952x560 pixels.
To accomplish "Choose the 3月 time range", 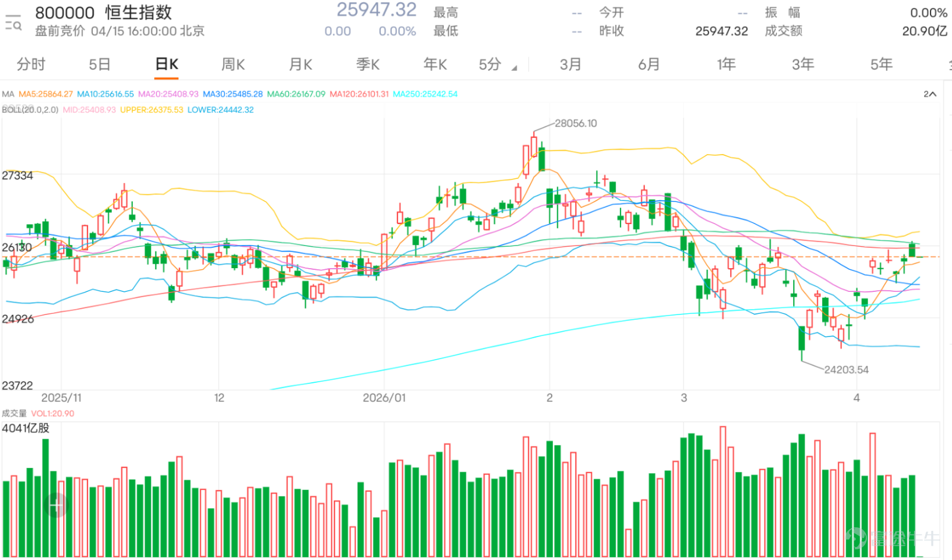I will 571,64.
